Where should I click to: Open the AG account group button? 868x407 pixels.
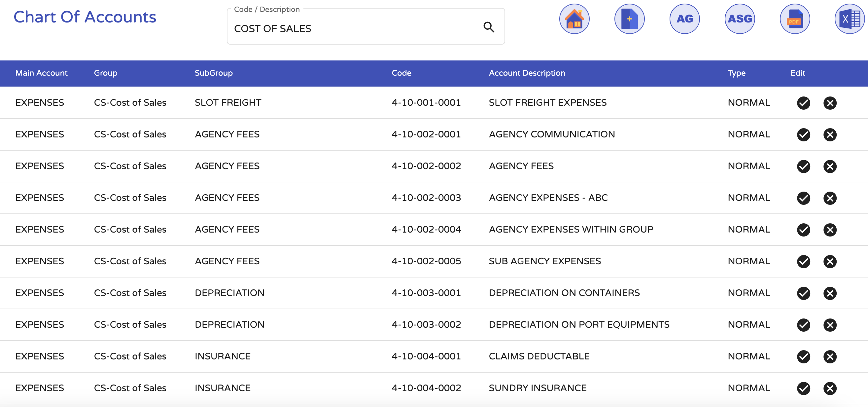684,19
